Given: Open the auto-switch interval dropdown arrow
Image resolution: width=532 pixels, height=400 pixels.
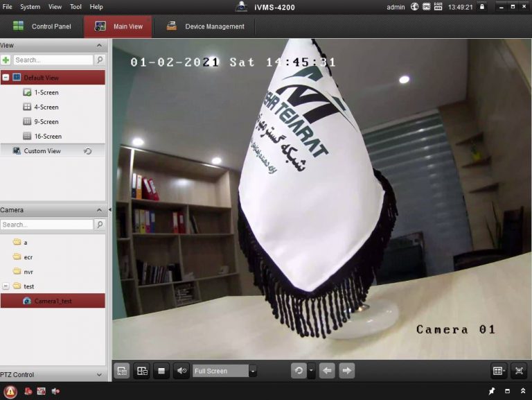Looking at the screenshot, I should pyautogui.click(x=311, y=371).
